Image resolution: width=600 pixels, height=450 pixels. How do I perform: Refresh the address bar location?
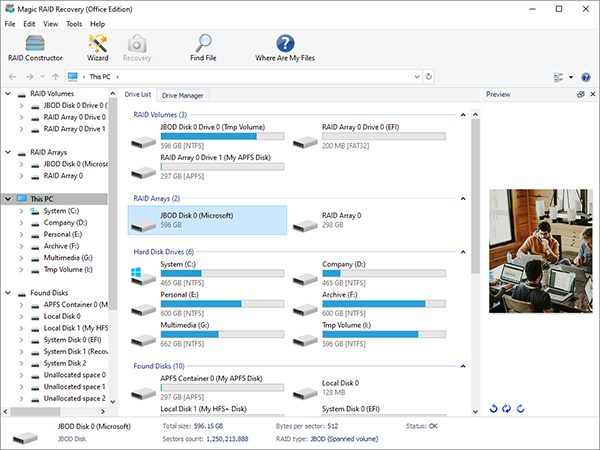[x=429, y=77]
